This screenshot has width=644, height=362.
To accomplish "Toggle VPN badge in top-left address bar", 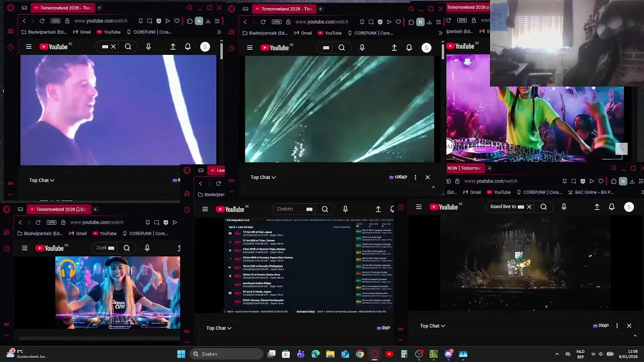I will pos(55,21).
